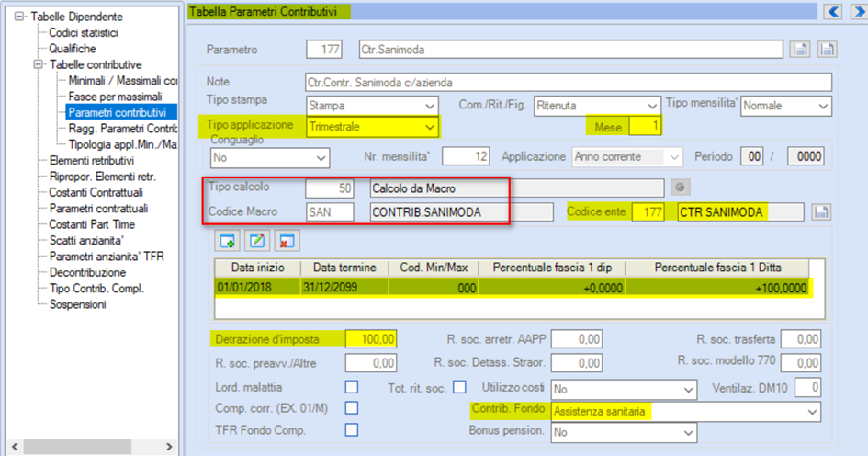Delete selected validity row icon

(x=287, y=241)
